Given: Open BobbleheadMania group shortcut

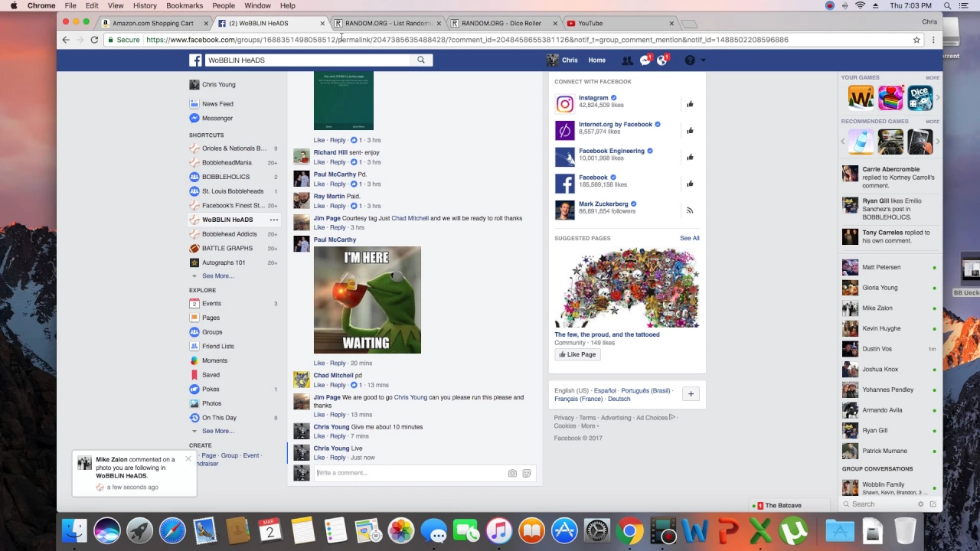Looking at the screenshot, I should coord(227,162).
